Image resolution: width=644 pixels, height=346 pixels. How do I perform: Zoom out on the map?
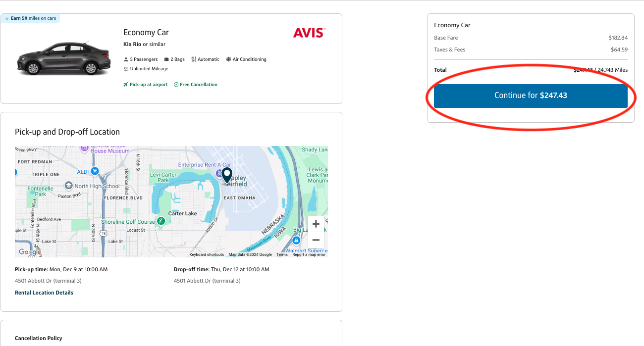316,240
